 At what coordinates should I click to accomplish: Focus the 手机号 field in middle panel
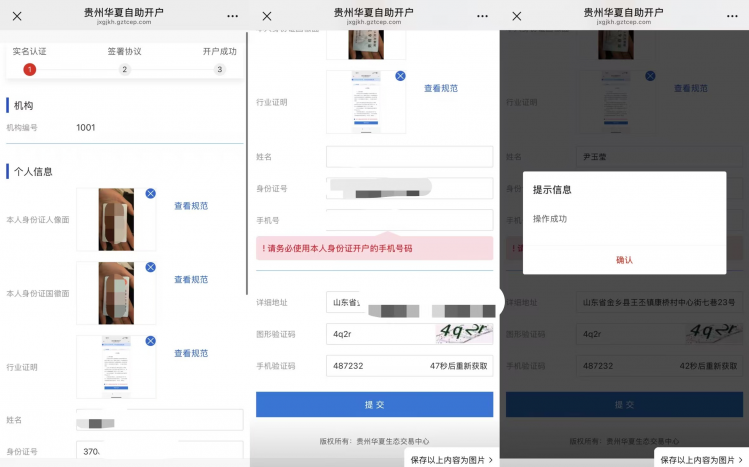(409, 220)
